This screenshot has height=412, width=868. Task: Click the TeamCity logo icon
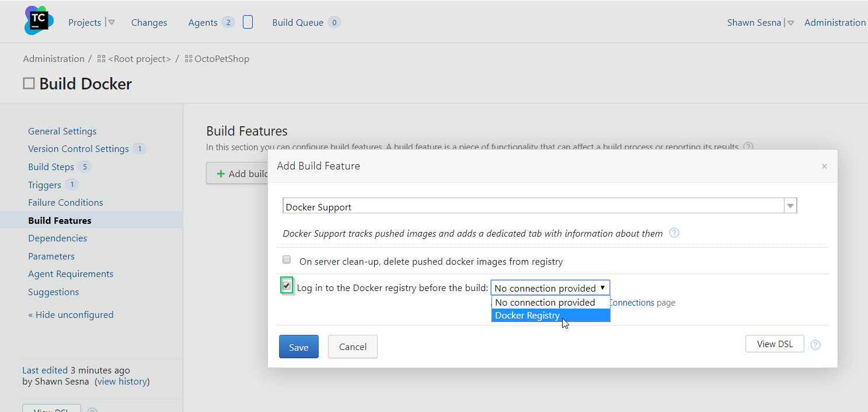39,21
